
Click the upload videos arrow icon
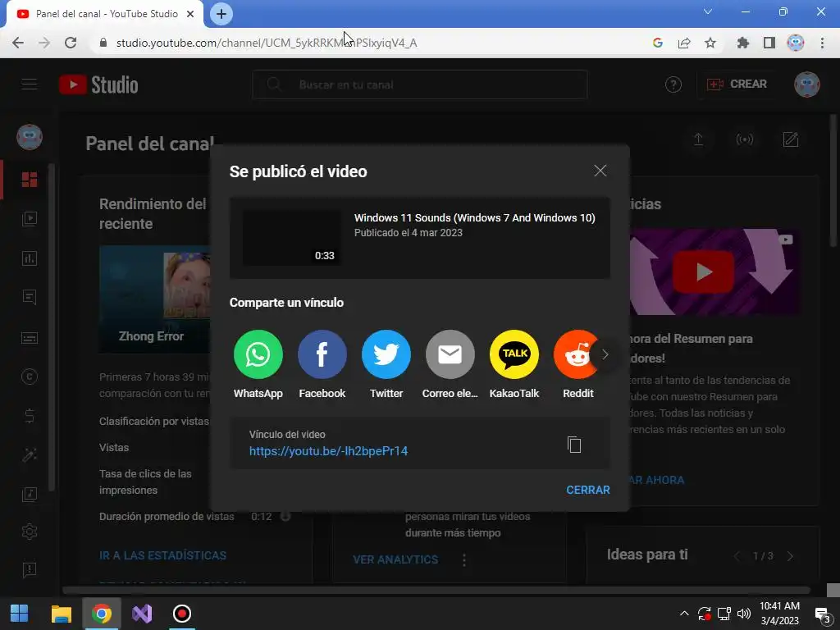coord(699,139)
